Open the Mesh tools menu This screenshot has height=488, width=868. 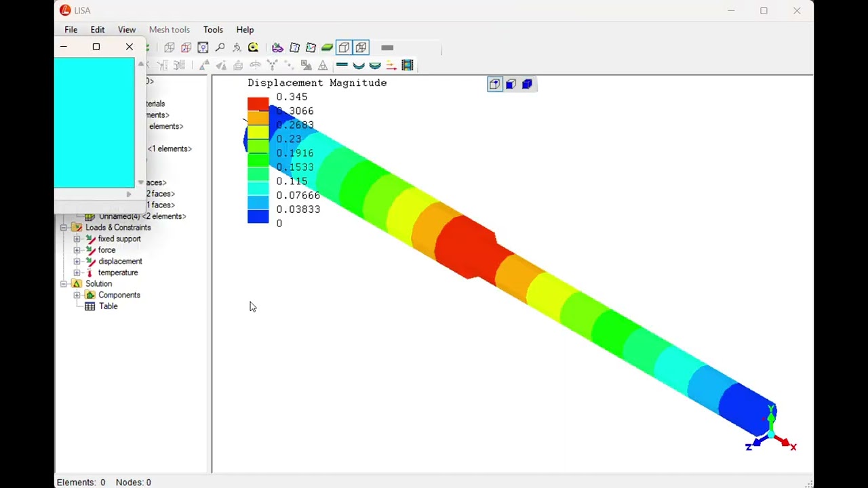tap(170, 30)
